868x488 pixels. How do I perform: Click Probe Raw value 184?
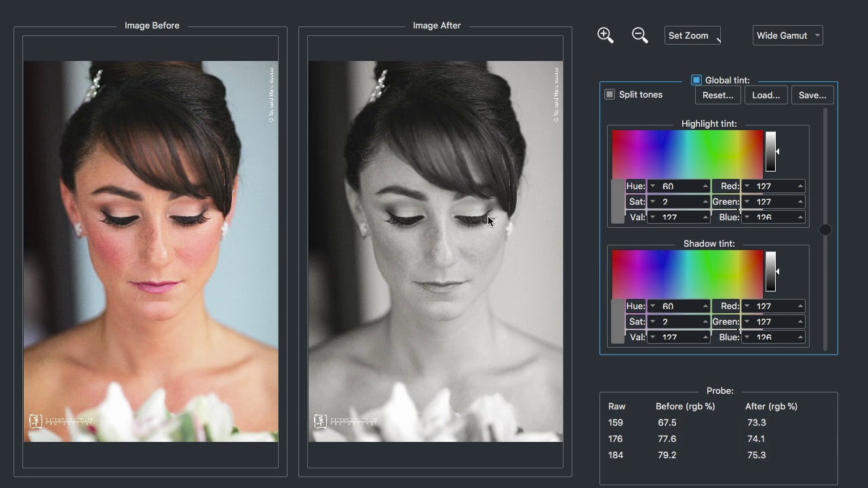(x=616, y=455)
